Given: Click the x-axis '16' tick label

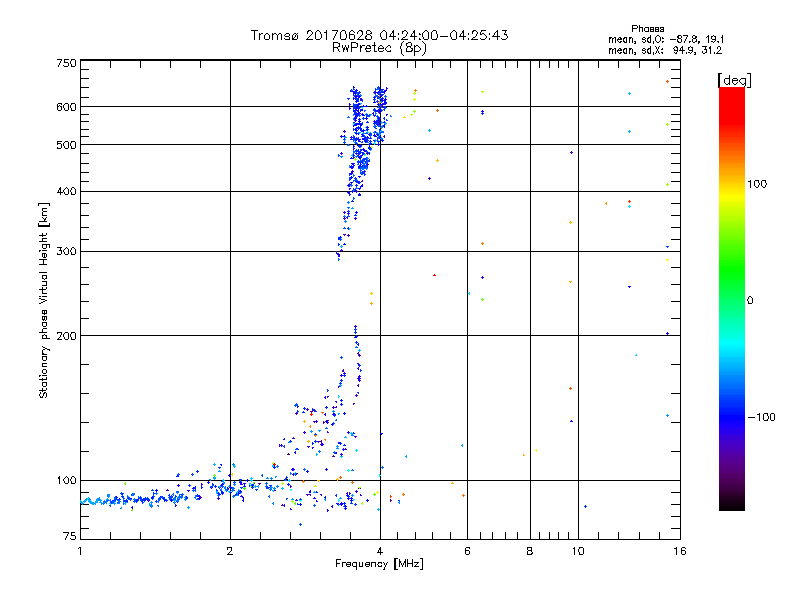Looking at the screenshot, I should pyautogui.click(x=680, y=551).
